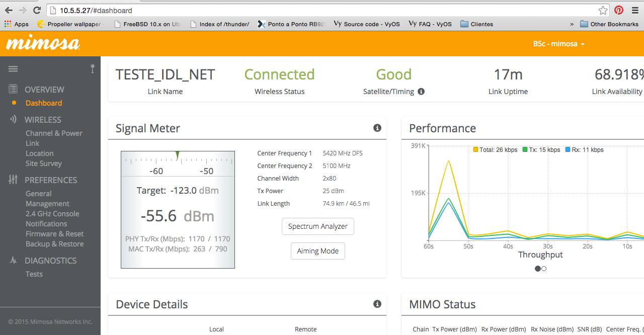Viewport: 644px width, 335px height.
Task: Click the TESTE_IDL_NET link name
Action: [x=165, y=74]
